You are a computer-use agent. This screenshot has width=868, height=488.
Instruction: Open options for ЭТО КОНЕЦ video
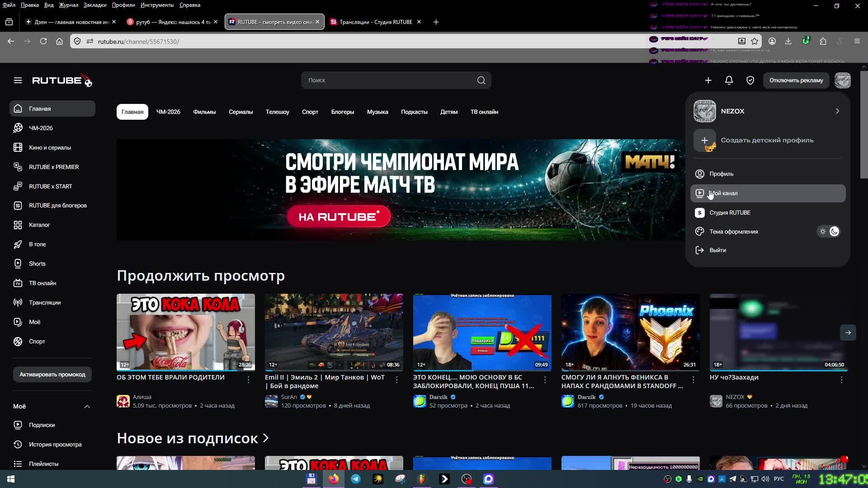(x=545, y=380)
